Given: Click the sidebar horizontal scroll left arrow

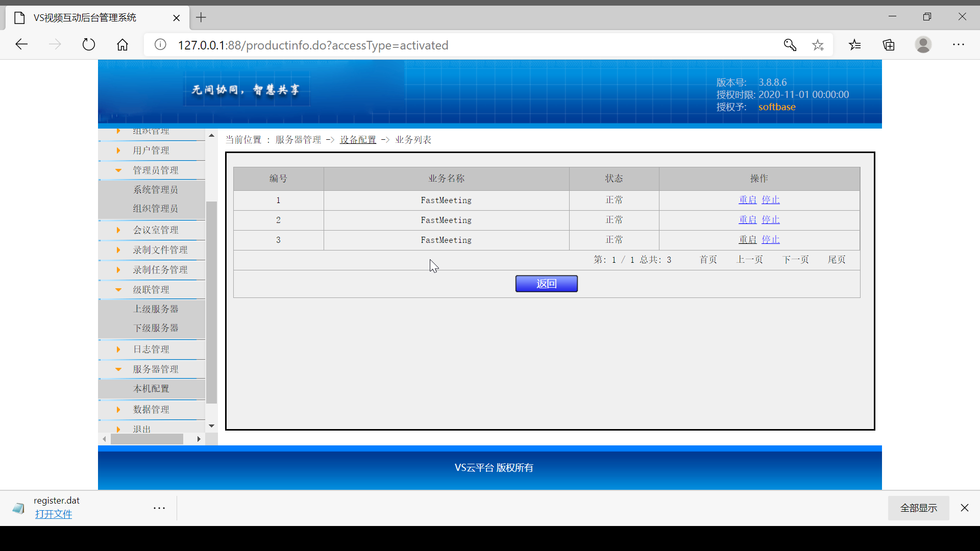Looking at the screenshot, I should point(104,439).
